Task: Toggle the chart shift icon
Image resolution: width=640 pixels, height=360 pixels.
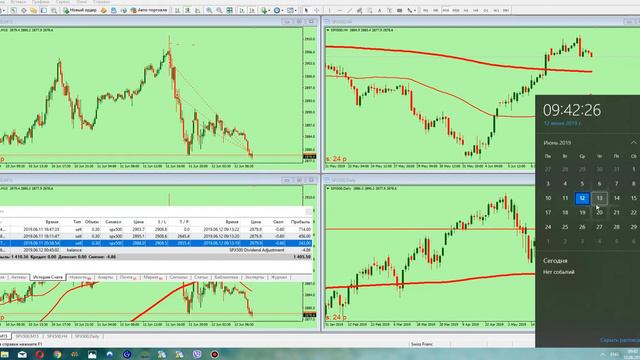Action: point(252,10)
